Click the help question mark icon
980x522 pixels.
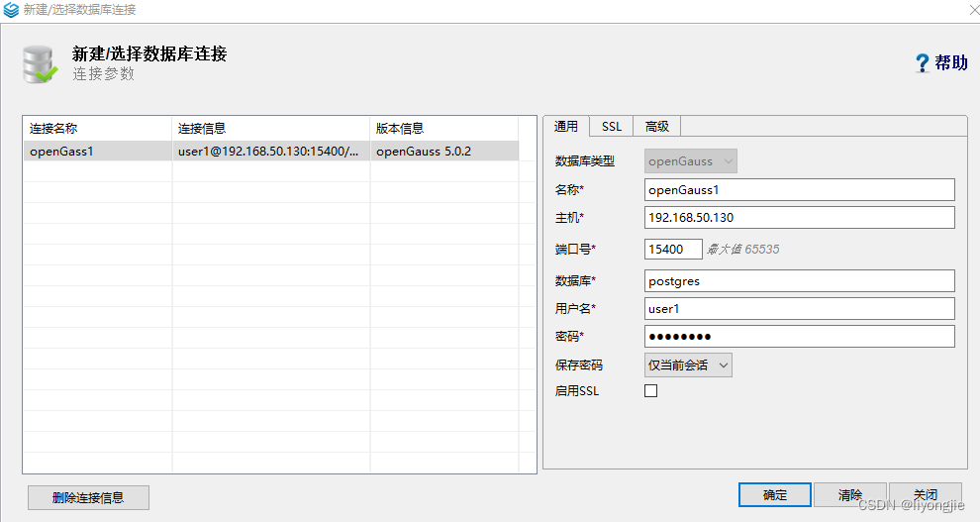pyautogui.click(x=922, y=62)
